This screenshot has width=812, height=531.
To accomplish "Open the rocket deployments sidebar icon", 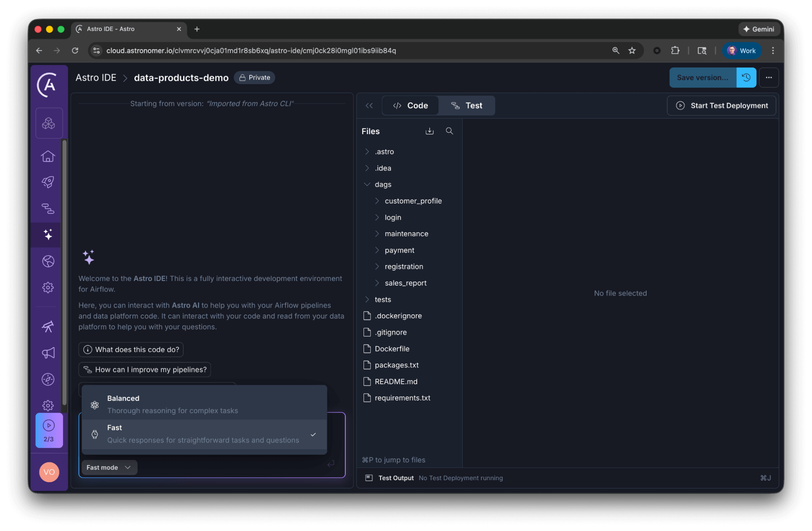I will tap(48, 182).
